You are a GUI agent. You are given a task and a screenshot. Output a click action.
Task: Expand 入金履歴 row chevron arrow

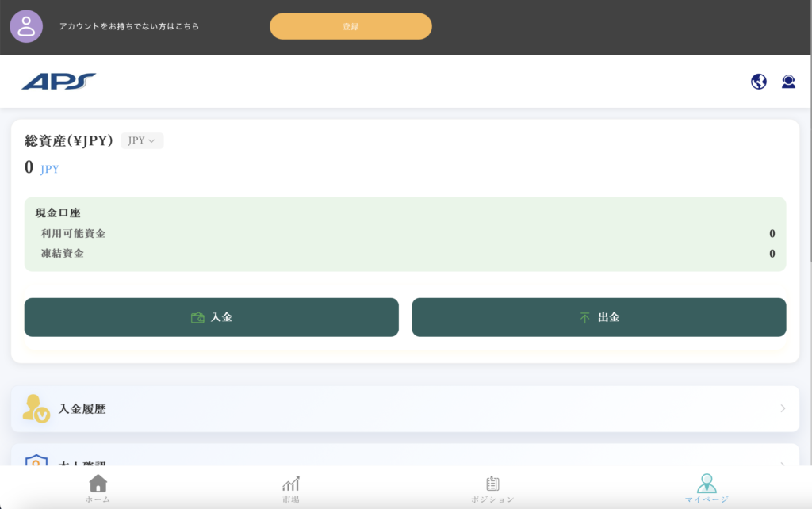click(783, 408)
